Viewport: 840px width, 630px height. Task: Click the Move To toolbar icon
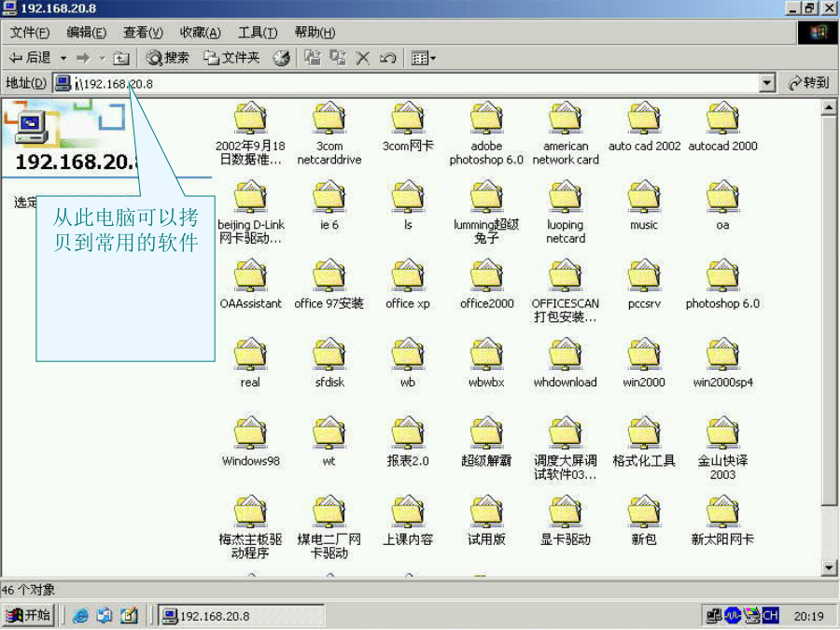[x=313, y=58]
